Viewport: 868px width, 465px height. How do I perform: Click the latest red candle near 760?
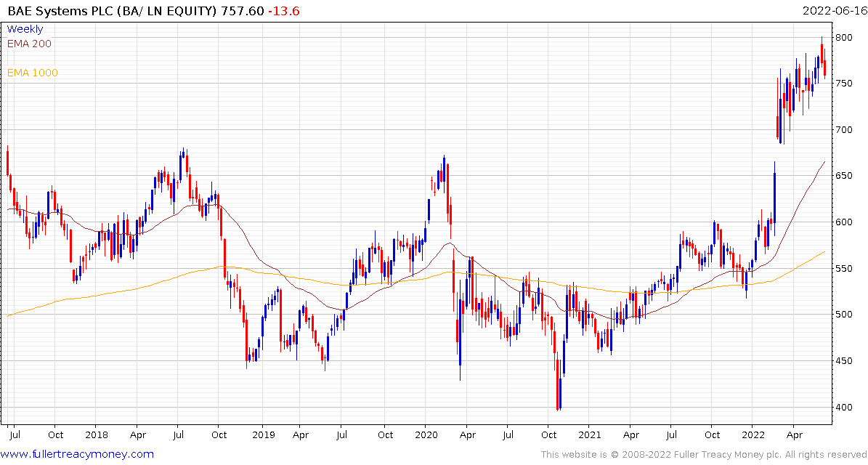tap(825, 68)
